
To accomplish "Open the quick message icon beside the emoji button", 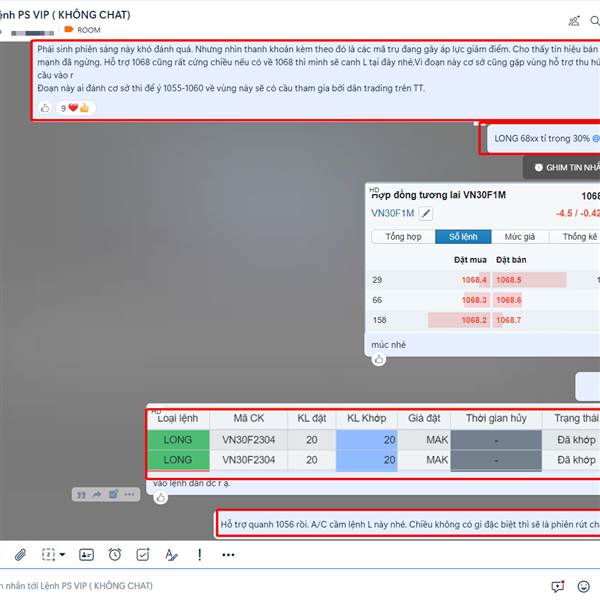I will 558,586.
